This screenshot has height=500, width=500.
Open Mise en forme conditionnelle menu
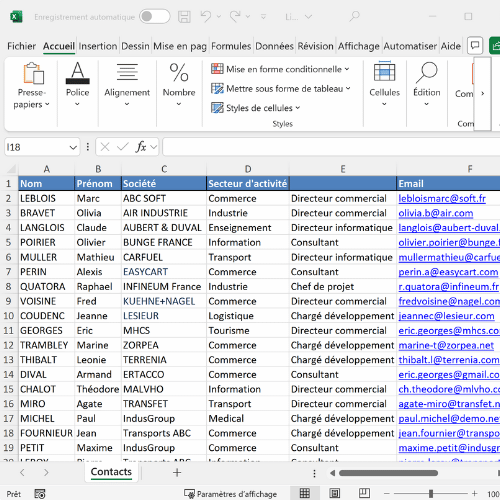click(x=280, y=69)
